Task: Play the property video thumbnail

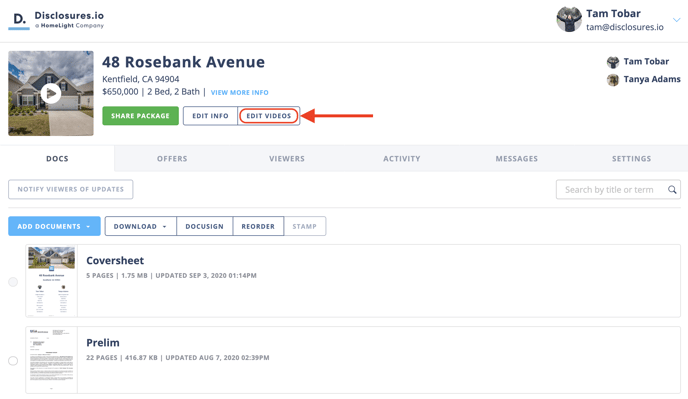Action: [51, 93]
